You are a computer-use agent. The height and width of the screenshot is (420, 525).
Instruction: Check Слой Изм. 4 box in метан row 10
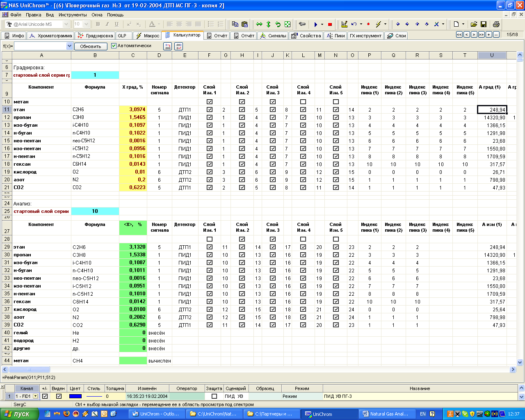coord(303,102)
